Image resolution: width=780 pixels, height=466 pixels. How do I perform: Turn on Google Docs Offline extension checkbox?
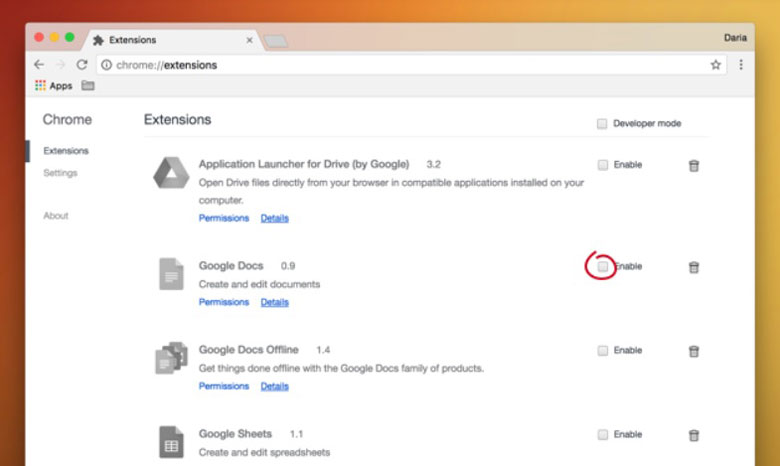tap(602, 351)
